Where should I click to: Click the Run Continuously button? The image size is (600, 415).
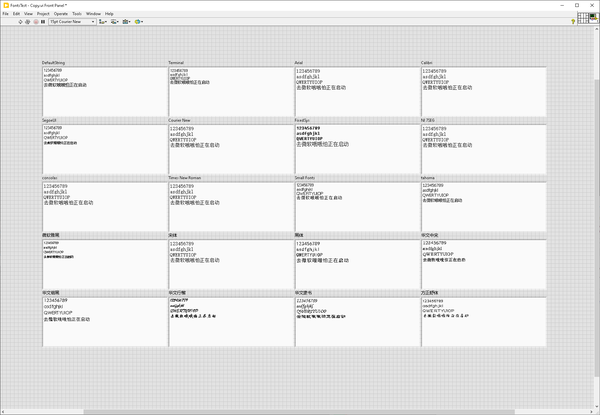(x=28, y=22)
